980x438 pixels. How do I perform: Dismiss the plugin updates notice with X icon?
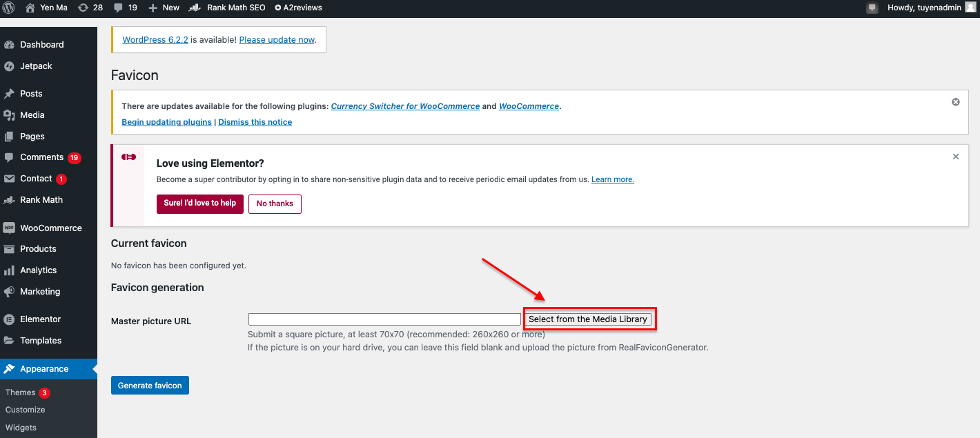point(956,102)
